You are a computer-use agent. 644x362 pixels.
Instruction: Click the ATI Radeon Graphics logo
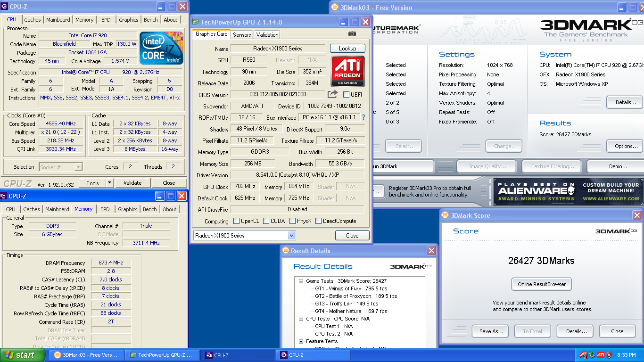pyautogui.click(x=347, y=71)
